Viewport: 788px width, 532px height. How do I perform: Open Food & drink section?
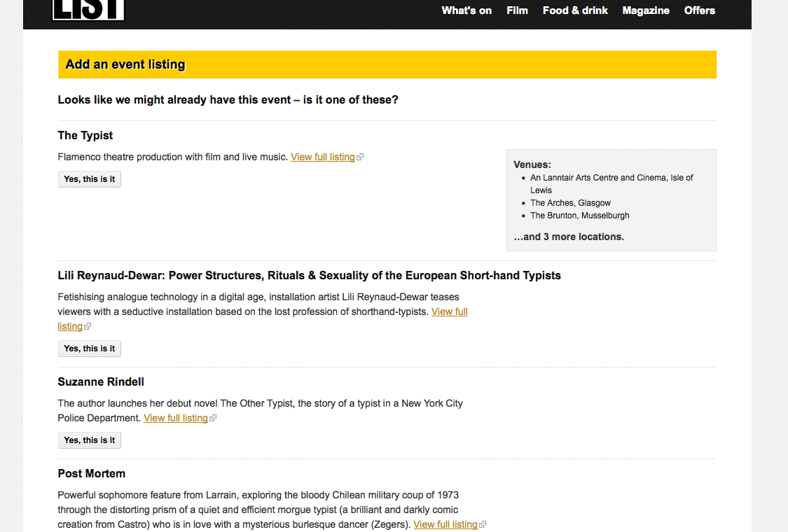point(575,10)
